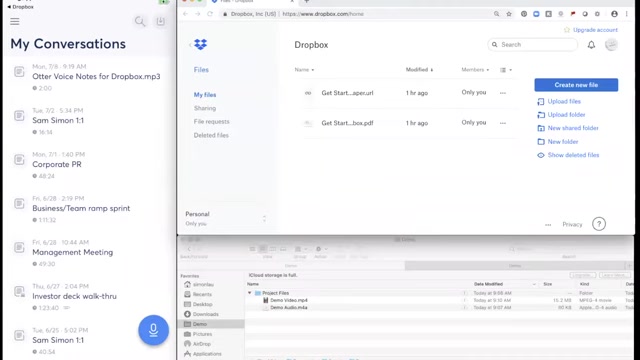Image resolution: width=640 pixels, height=360 pixels.
Task: Open the browser profile icon
Action: 614,14
